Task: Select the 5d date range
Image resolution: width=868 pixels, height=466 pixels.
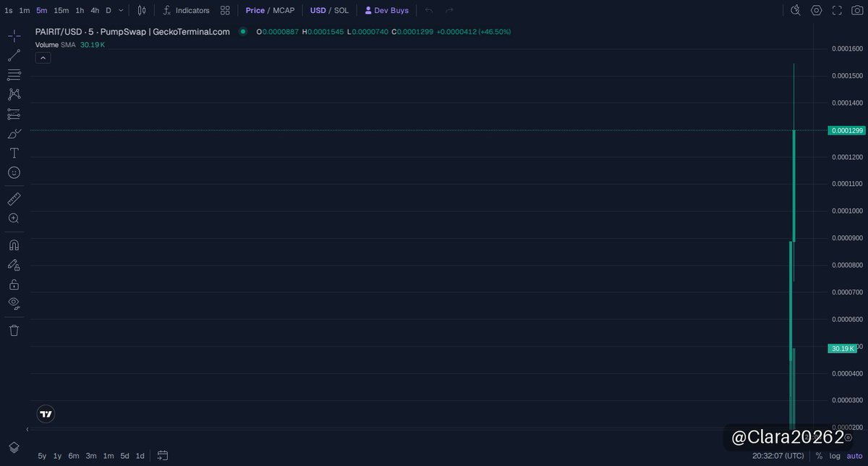Action: [125, 456]
